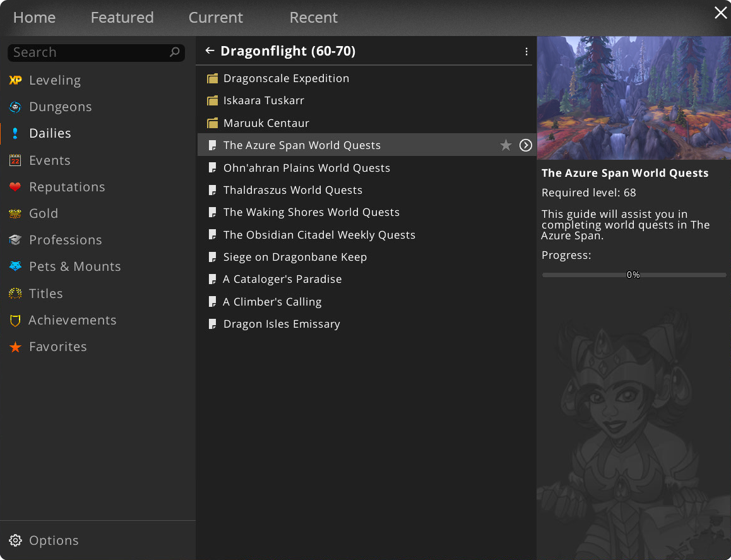
Task: Click the Favorites star icon in sidebar
Action: [15, 347]
